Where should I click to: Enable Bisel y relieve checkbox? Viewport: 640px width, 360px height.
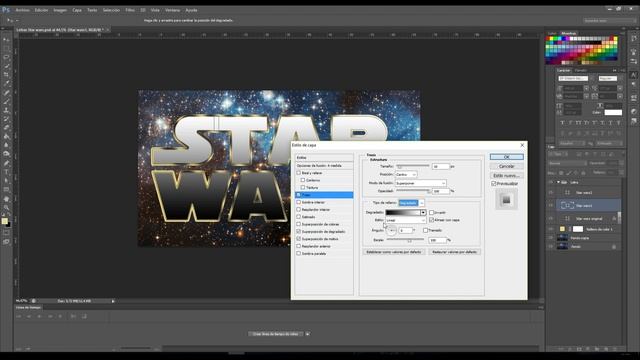(x=299, y=173)
